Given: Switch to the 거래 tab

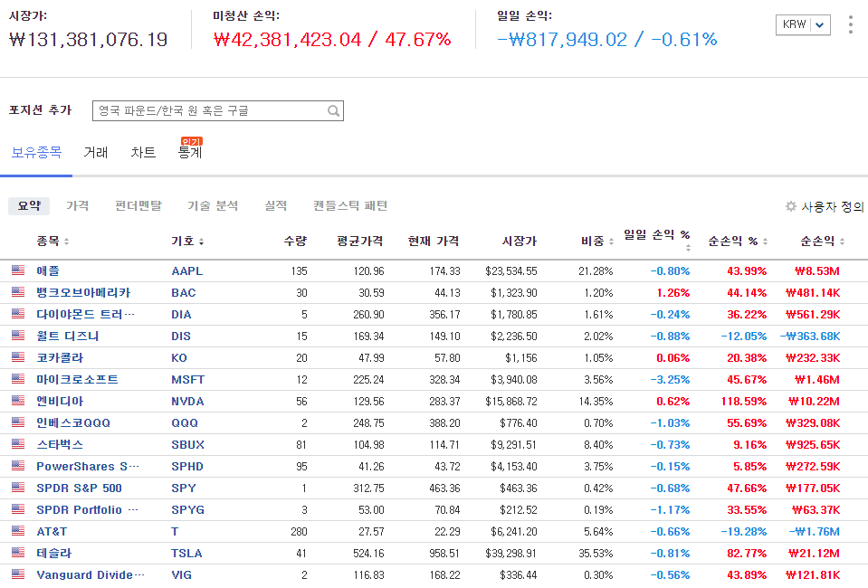Looking at the screenshot, I should (96, 152).
